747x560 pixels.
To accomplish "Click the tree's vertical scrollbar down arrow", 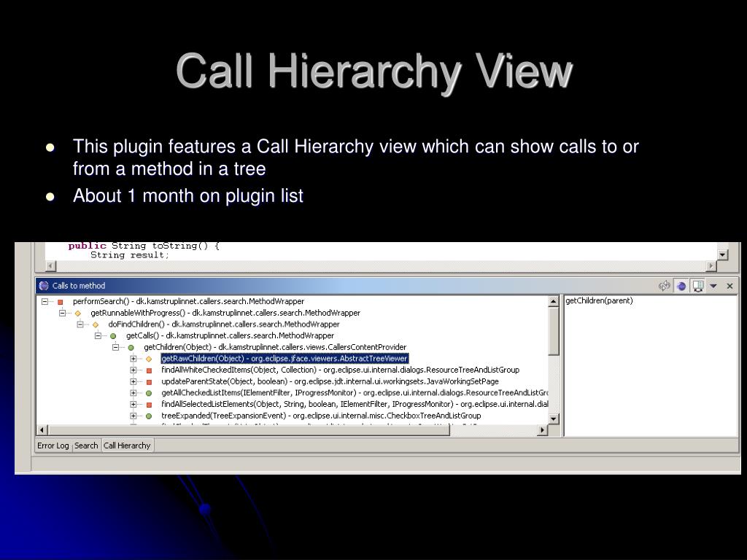I will 554,419.
